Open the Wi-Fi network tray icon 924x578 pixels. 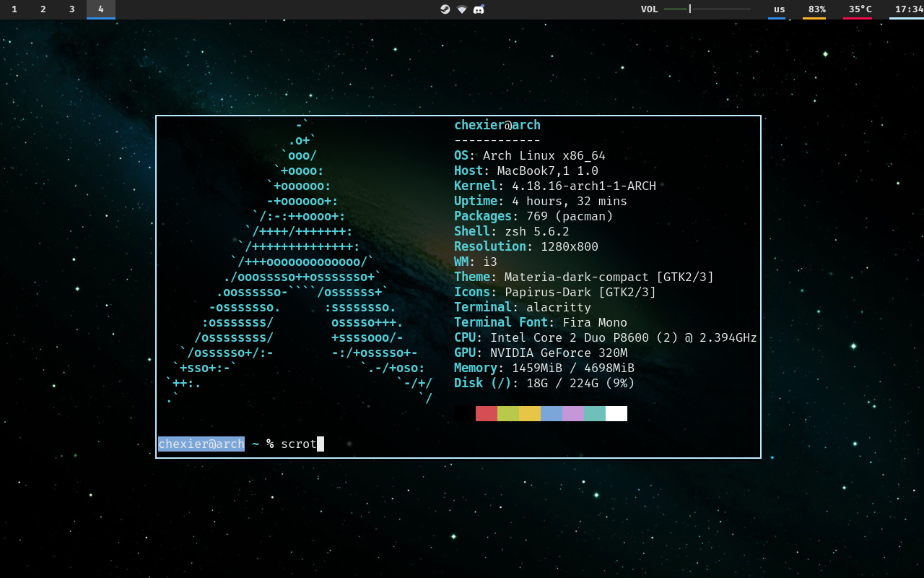click(462, 9)
